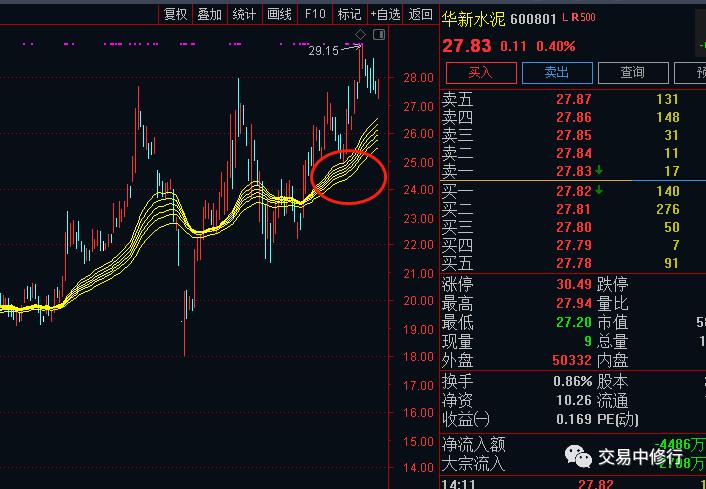
Task: Click the 查询 query button
Action: tap(633, 72)
